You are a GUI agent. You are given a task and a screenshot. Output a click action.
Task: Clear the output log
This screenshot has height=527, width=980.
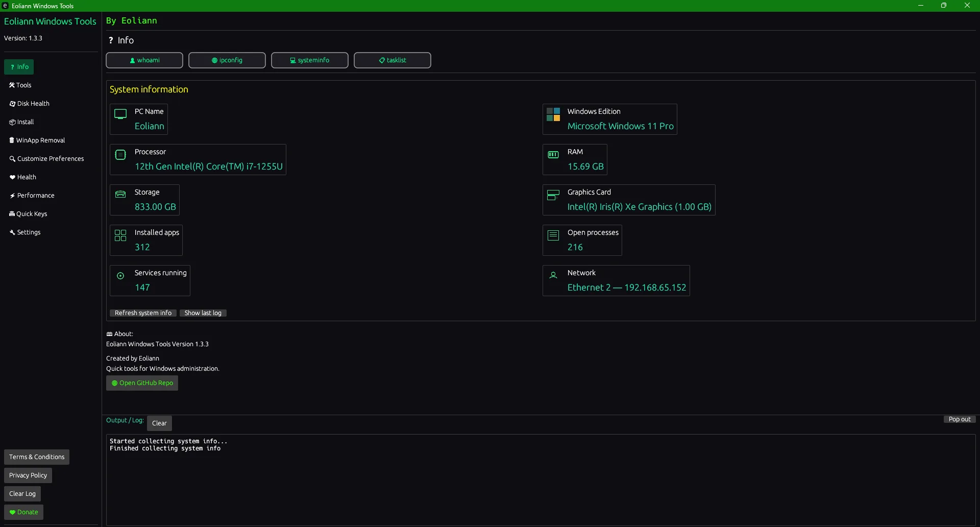(159, 423)
